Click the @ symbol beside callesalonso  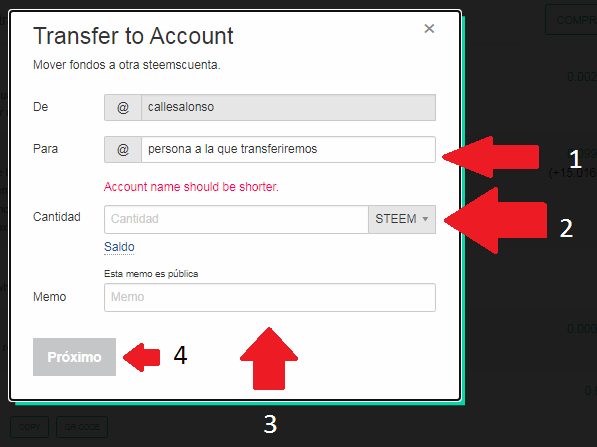pyautogui.click(x=123, y=107)
